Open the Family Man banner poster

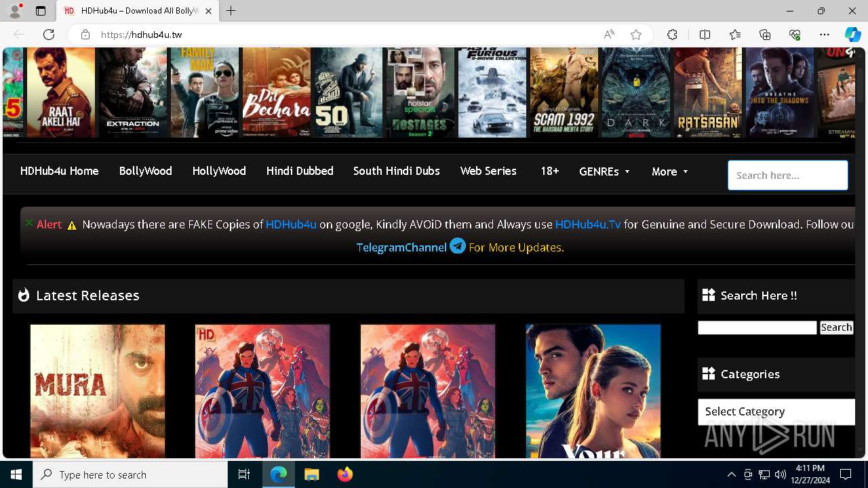click(204, 92)
